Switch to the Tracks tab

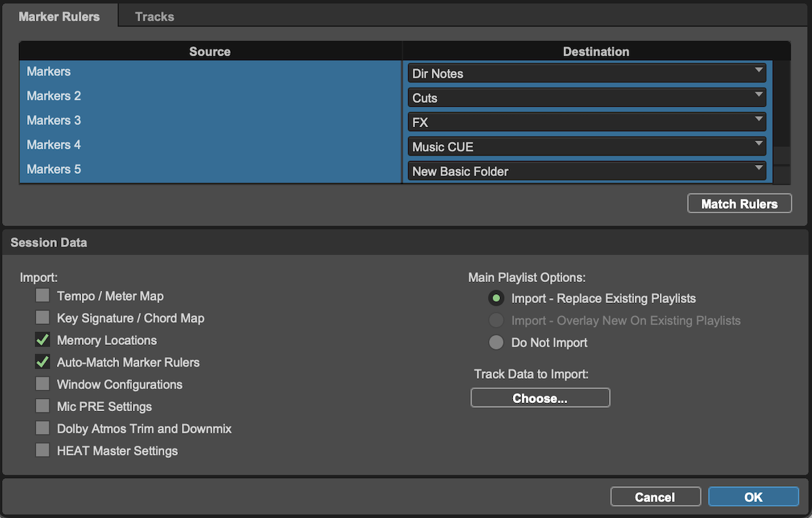(154, 16)
